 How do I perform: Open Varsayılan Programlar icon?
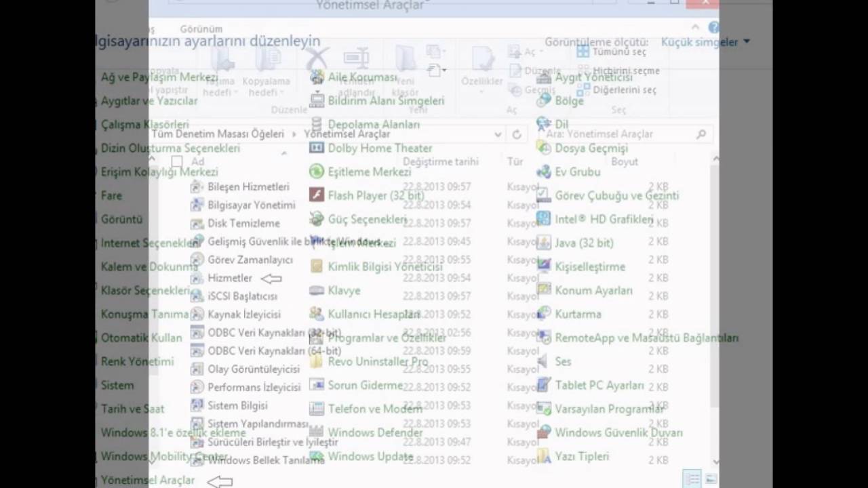(543, 409)
